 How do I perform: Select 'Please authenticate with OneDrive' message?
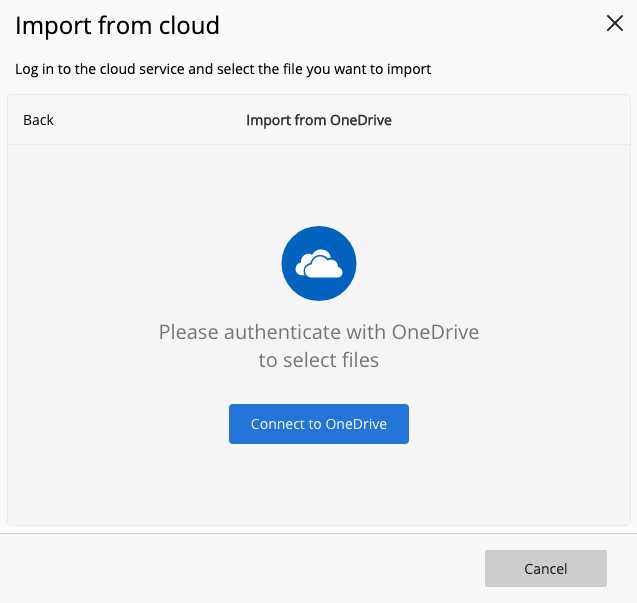tap(319, 346)
